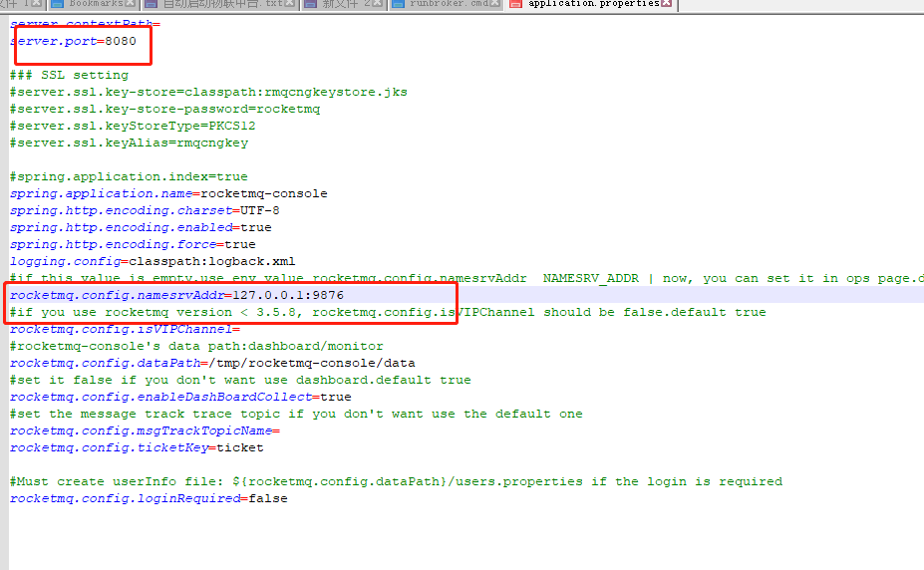Click the file icon on runbroker.cmd tab
This screenshot has height=570, width=924.
(x=399, y=4)
